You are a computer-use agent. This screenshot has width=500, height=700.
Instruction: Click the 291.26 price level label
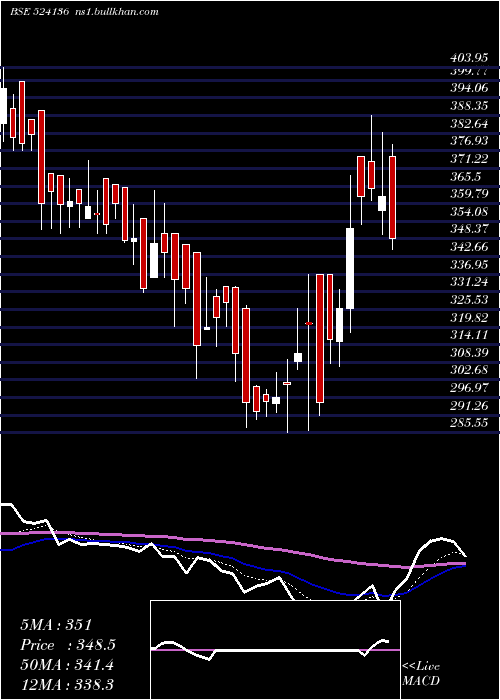click(469, 405)
